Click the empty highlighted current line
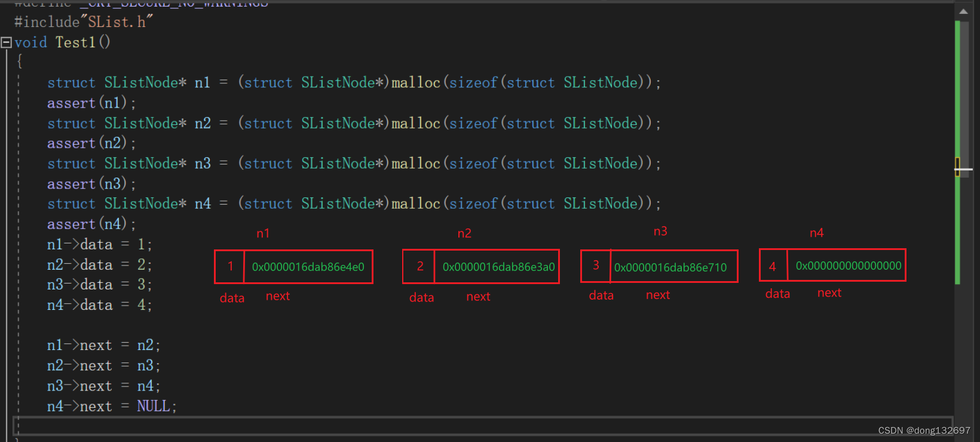This screenshot has width=980, height=442. coord(482,425)
